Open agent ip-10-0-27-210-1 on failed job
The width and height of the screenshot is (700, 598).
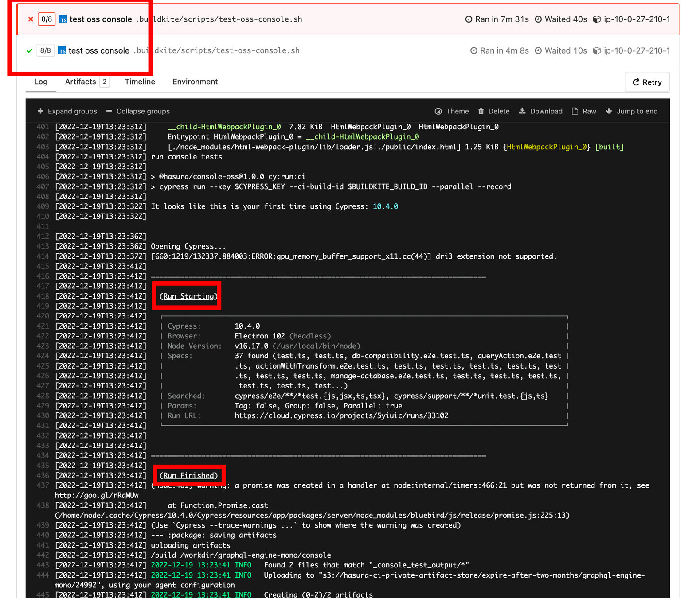point(637,19)
